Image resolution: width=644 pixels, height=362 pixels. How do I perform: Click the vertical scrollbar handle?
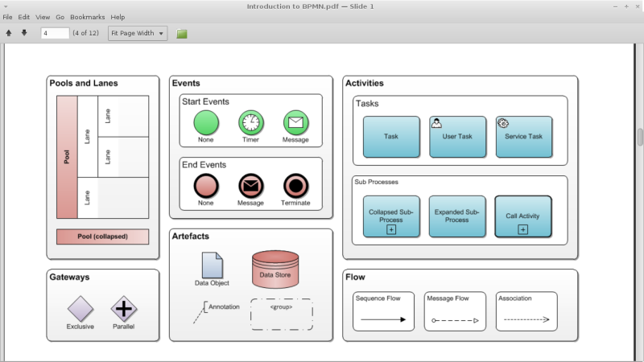tap(640, 137)
